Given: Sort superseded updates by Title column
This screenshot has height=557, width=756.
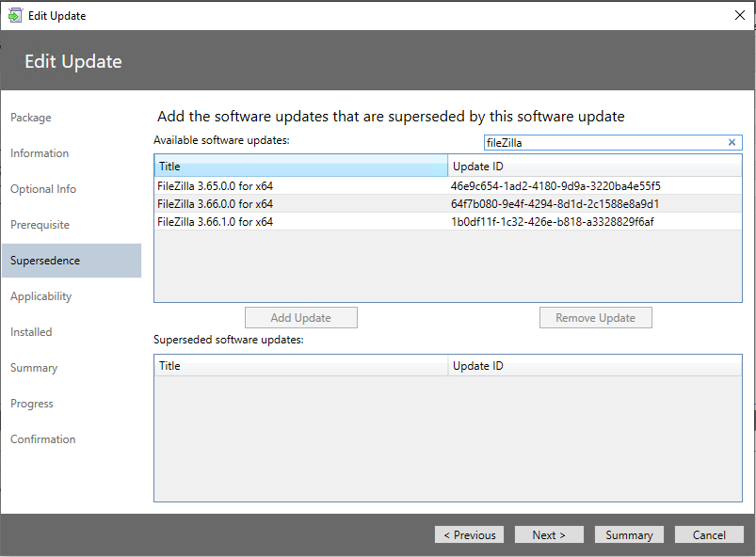Looking at the screenshot, I should click(301, 366).
